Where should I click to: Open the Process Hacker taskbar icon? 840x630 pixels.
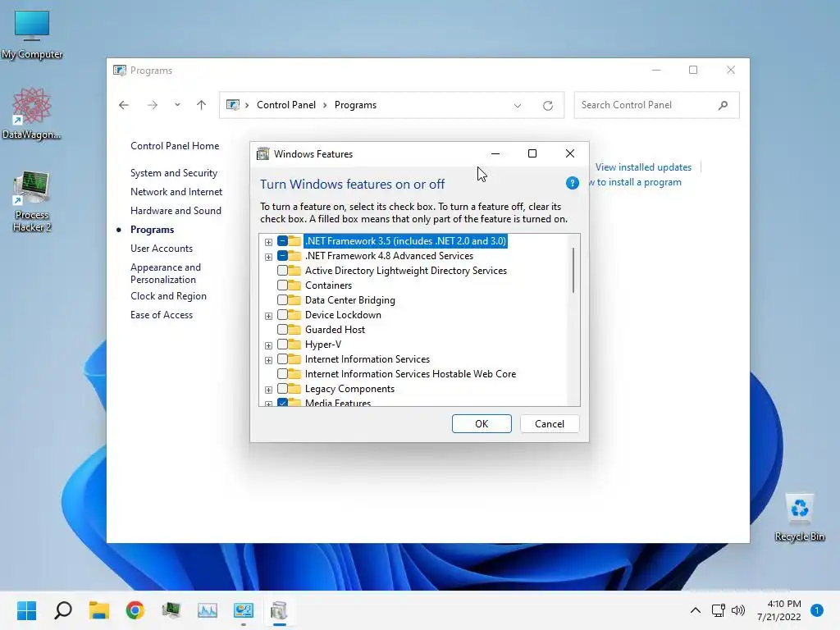tap(171, 610)
